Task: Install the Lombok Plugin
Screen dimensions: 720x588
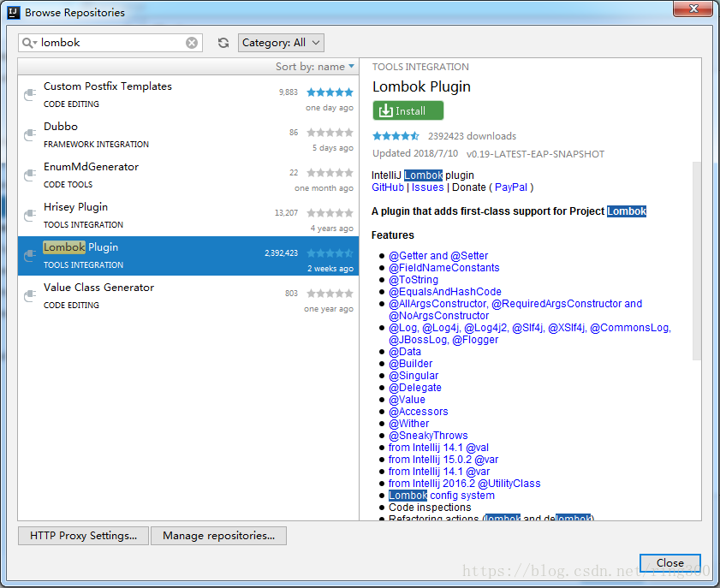Action: pyautogui.click(x=408, y=110)
